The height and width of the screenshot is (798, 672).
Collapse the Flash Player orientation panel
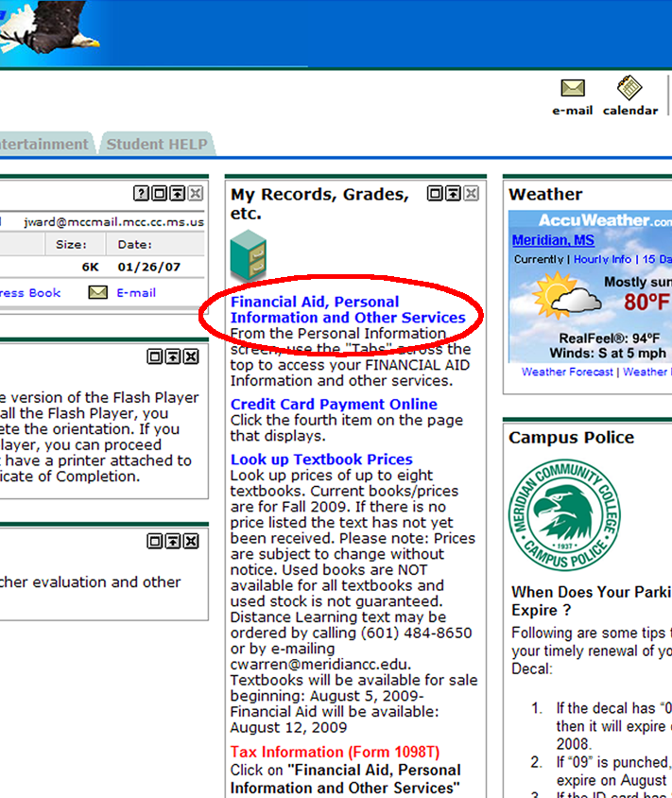pyautogui.click(x=173, y=356)
